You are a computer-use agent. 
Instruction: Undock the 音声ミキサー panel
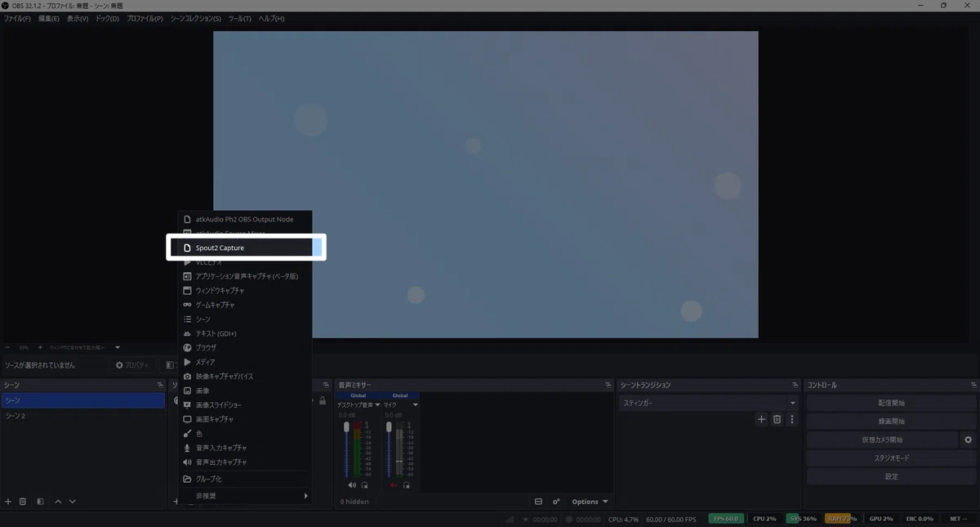(608, 385)
